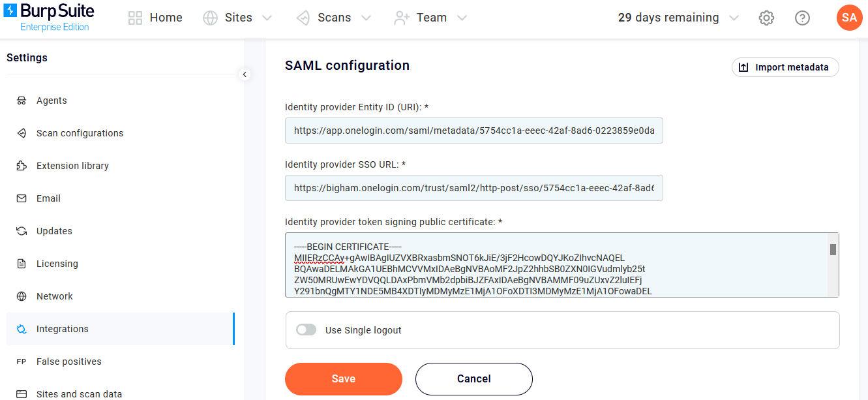Select the Identity provider Entity ID field

[473, 131]
